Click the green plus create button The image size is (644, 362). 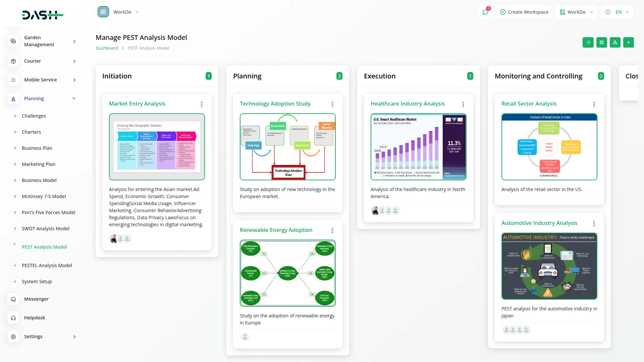tap(628, 43)
